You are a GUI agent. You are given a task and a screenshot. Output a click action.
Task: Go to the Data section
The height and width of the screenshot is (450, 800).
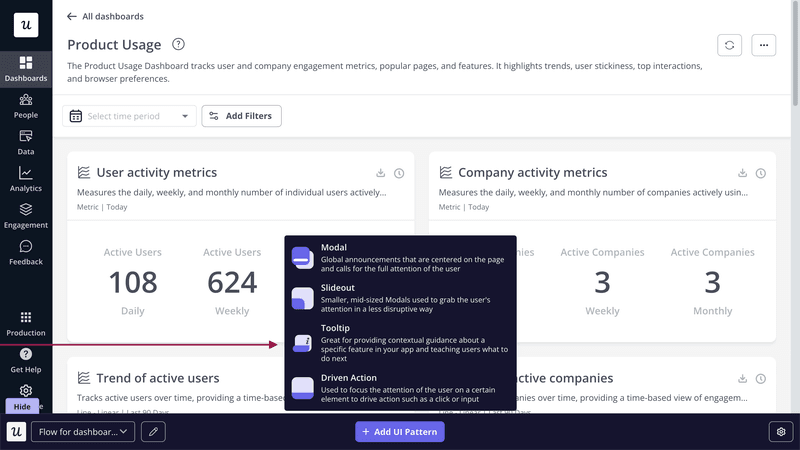coord(25,142)
